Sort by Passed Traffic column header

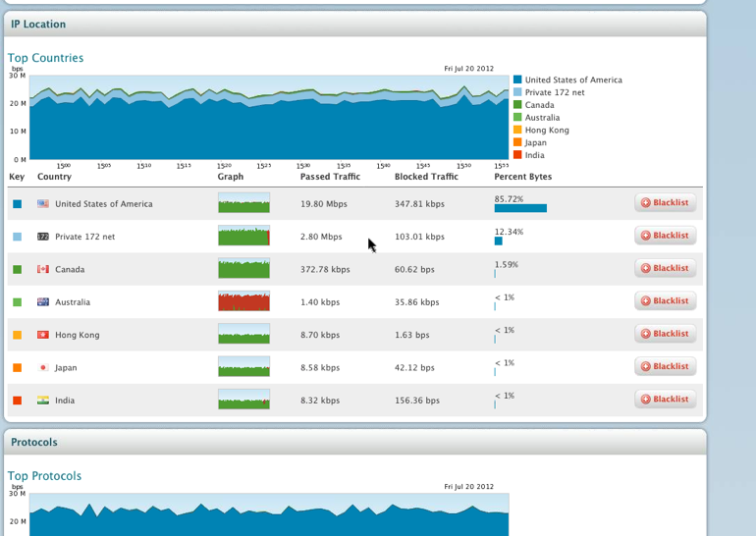pyautogui.click(x=330, y=177)
